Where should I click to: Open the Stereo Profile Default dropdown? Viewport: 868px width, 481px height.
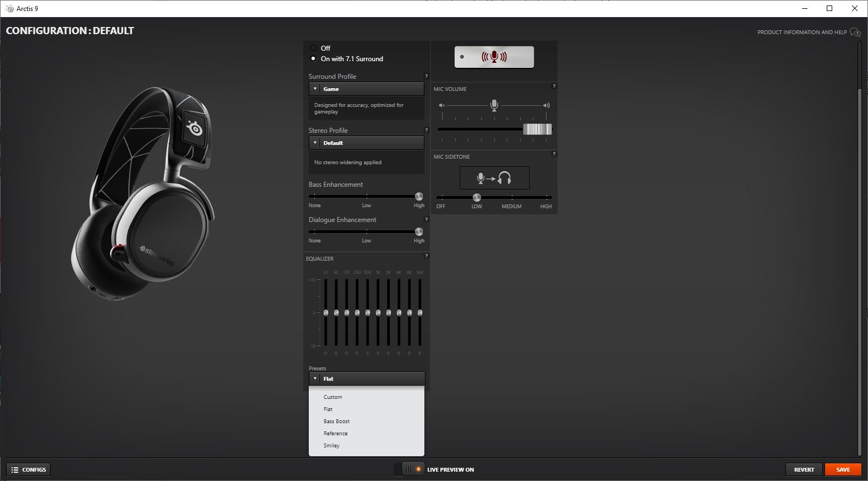pos(367,143)
